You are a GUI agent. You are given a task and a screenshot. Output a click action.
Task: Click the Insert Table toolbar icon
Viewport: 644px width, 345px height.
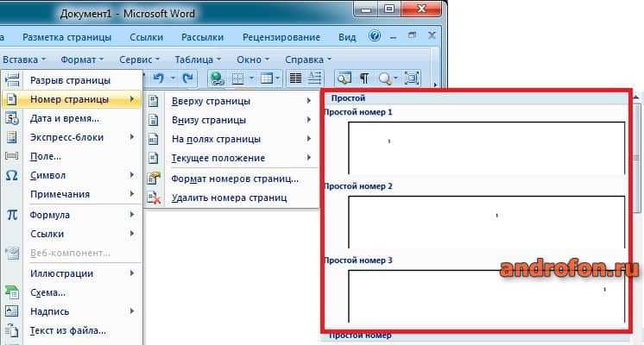(267, 78)
